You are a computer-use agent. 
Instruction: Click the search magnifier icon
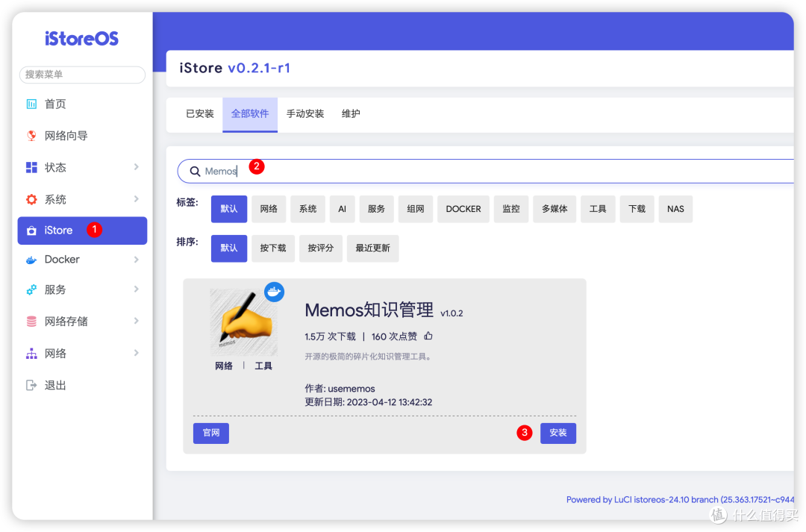point(195,172)
